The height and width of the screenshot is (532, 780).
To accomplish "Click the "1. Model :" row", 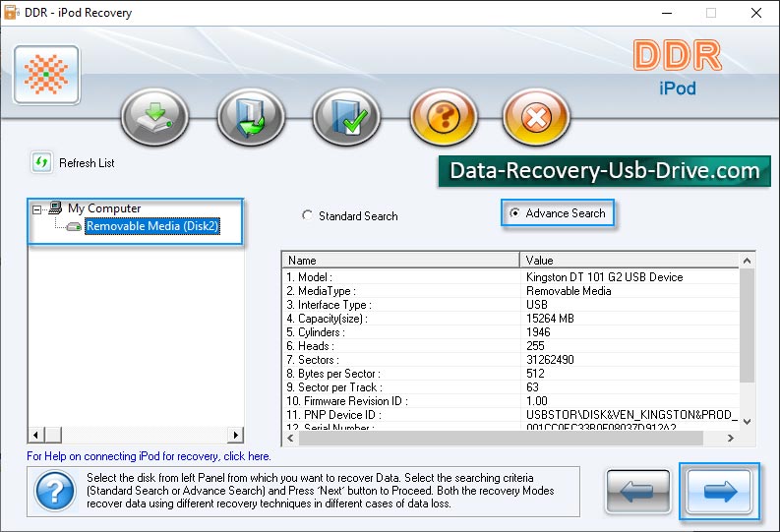I will coord(510,277).
